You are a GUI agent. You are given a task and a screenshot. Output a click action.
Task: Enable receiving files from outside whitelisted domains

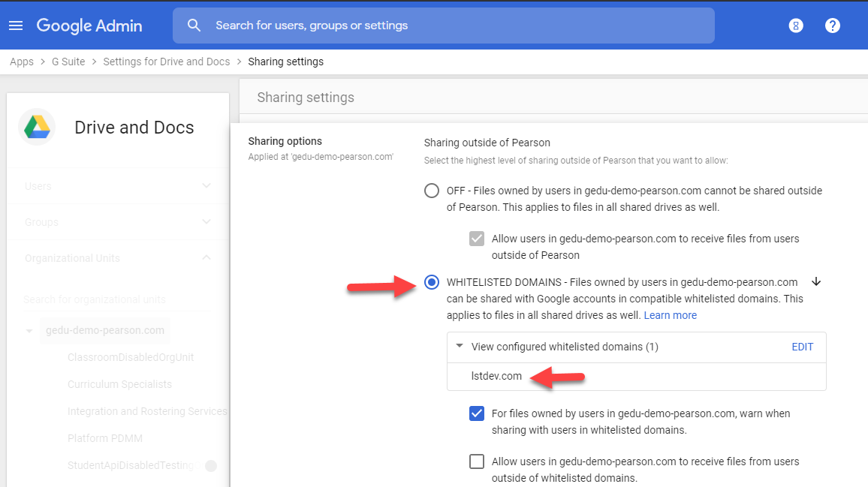(477, 461)
